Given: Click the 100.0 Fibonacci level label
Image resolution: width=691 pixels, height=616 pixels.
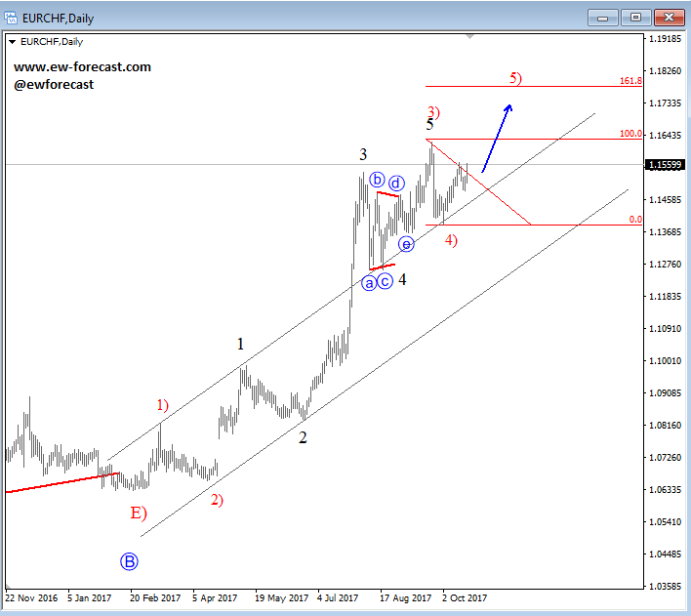Looking at the screenshot, I should pos(630,134).
